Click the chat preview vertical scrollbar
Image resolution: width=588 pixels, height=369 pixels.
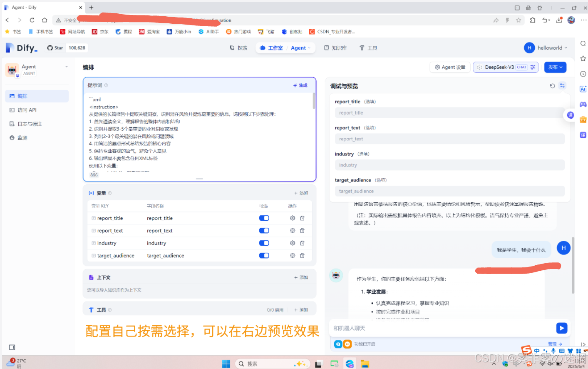coord(573,265)
